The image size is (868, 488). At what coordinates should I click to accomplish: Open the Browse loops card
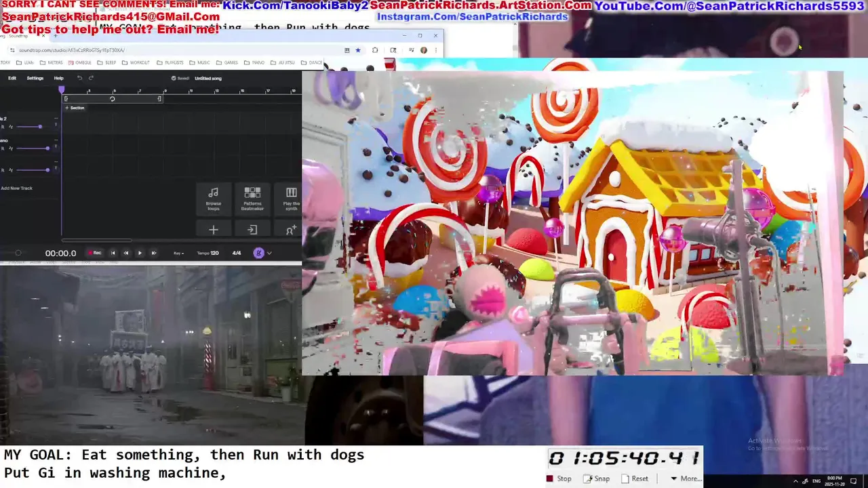coord(213,199)
